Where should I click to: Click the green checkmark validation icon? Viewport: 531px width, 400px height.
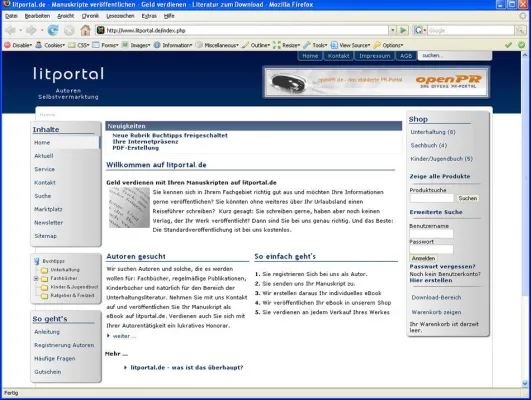(508, 45)
